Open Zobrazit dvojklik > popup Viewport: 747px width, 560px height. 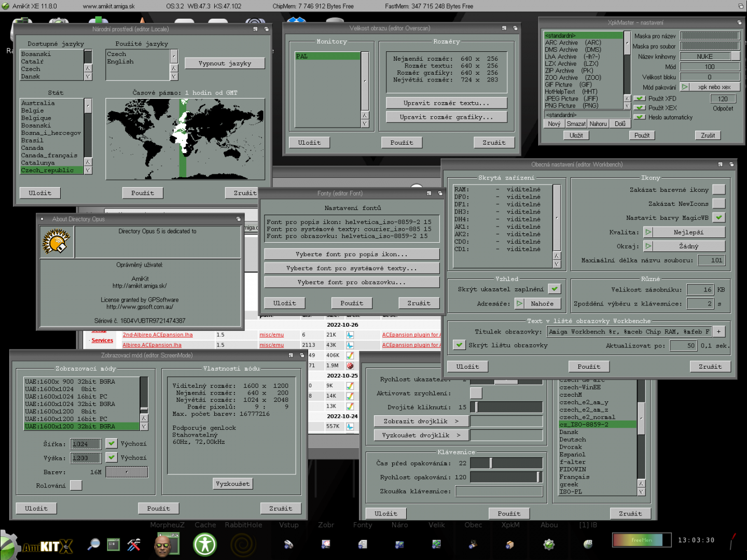[x=421, y=421]
